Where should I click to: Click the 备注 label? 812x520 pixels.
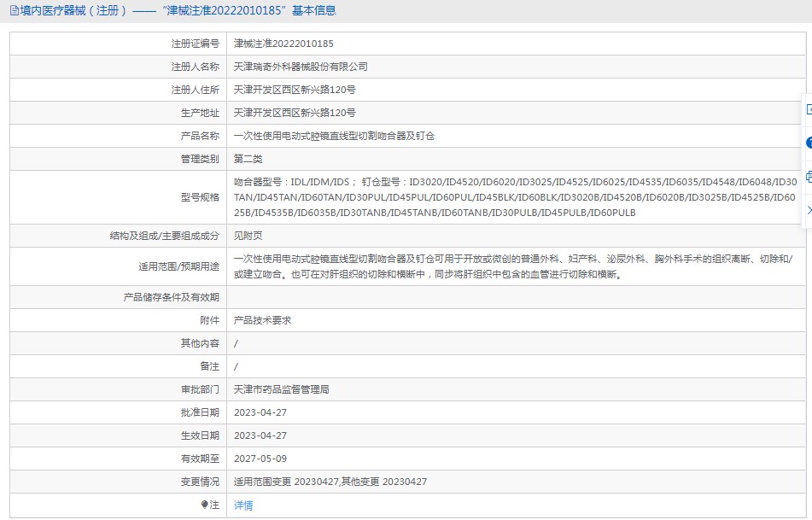(210, 366)
